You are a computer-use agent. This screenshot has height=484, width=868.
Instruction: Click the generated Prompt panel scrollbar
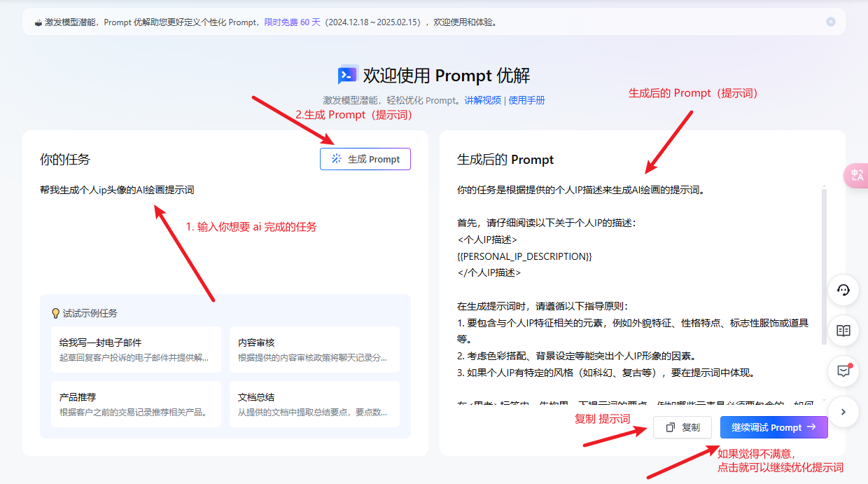click(824, 266)
